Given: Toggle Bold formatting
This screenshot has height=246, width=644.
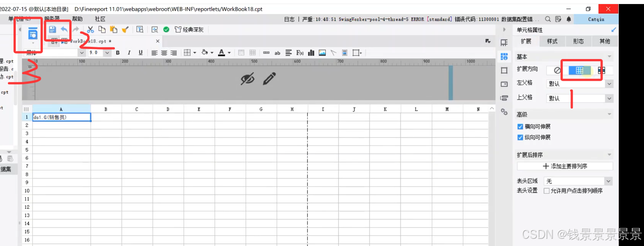Looking at the screenshot, I should tap(118, 53).
